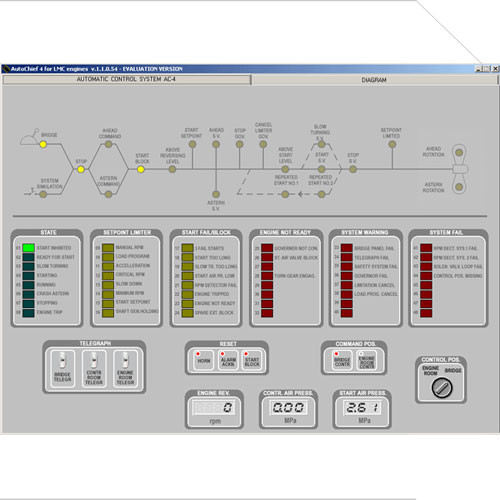
Task: Click the Governor Not Con. red lamp
Action: coord(267,248)
